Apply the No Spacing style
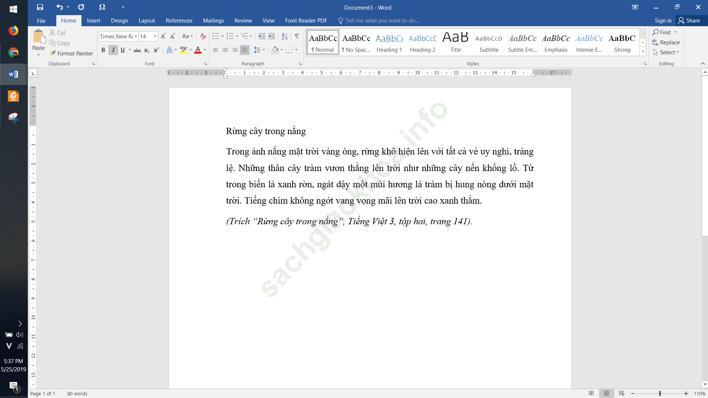Screen dimensions: 708x398 point(356,42)
